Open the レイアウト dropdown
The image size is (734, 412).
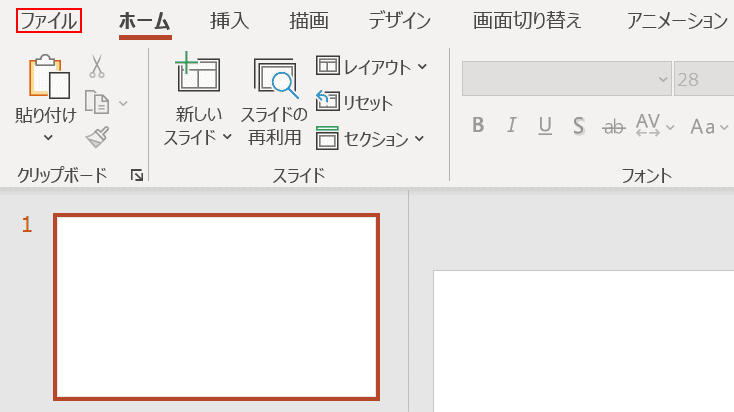click(372, 66)
